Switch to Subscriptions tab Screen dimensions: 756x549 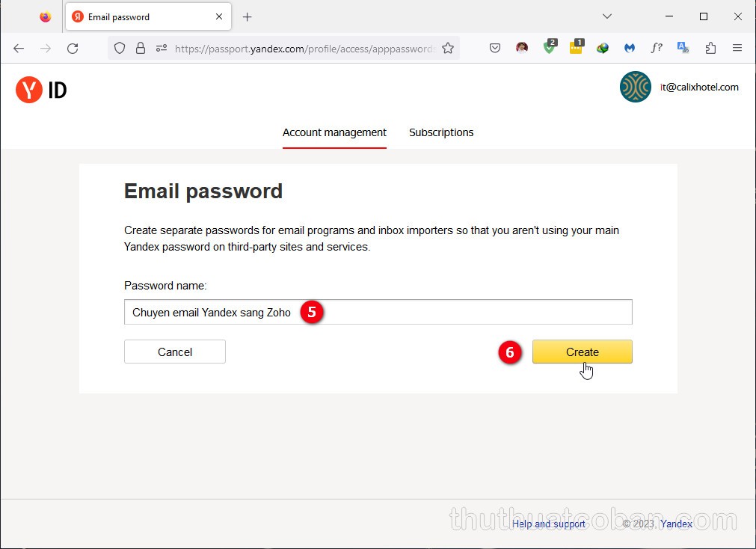point(441,132)
